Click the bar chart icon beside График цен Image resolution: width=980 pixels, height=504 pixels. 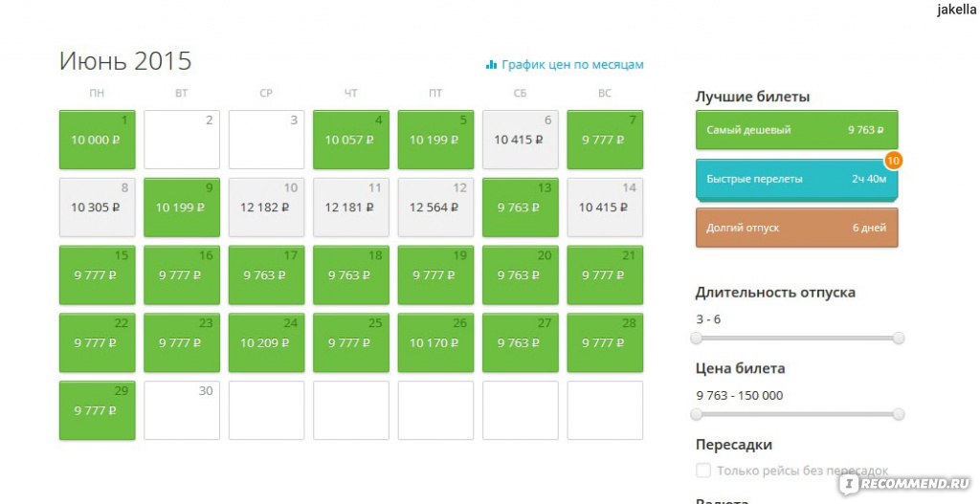(x=491, y=65)
